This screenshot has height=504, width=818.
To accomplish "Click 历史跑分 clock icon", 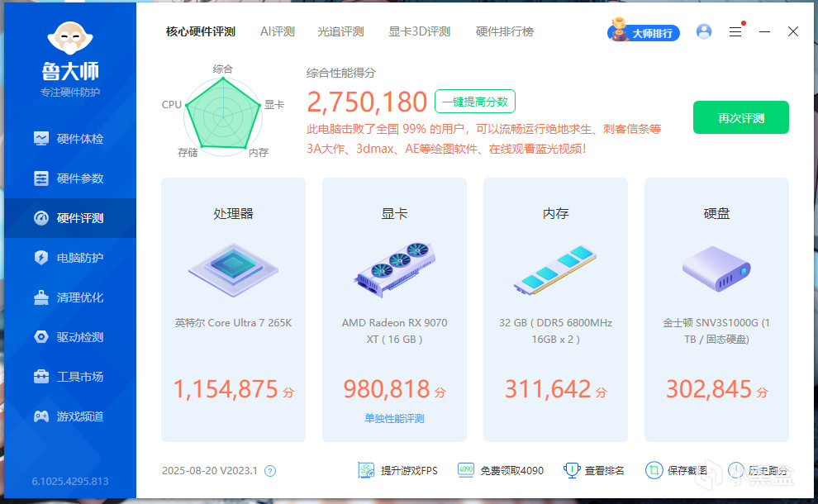I will click(x=736, y=470).
